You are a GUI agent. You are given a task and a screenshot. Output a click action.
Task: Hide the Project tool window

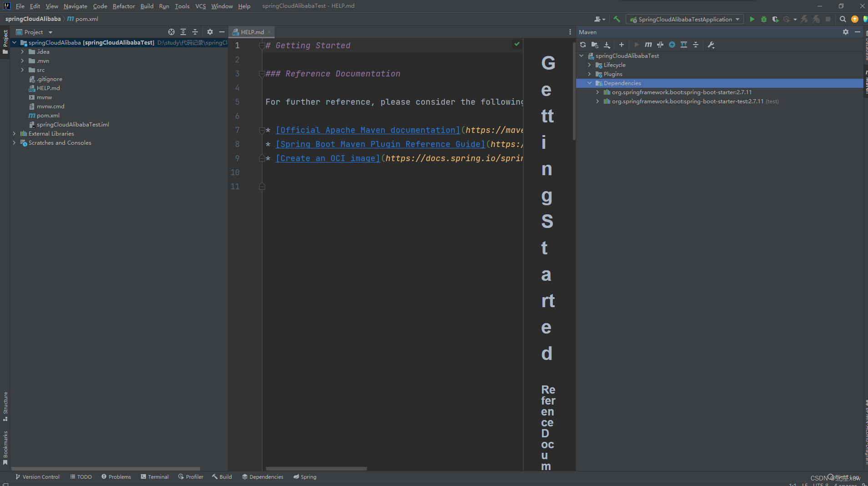point(222,32)
